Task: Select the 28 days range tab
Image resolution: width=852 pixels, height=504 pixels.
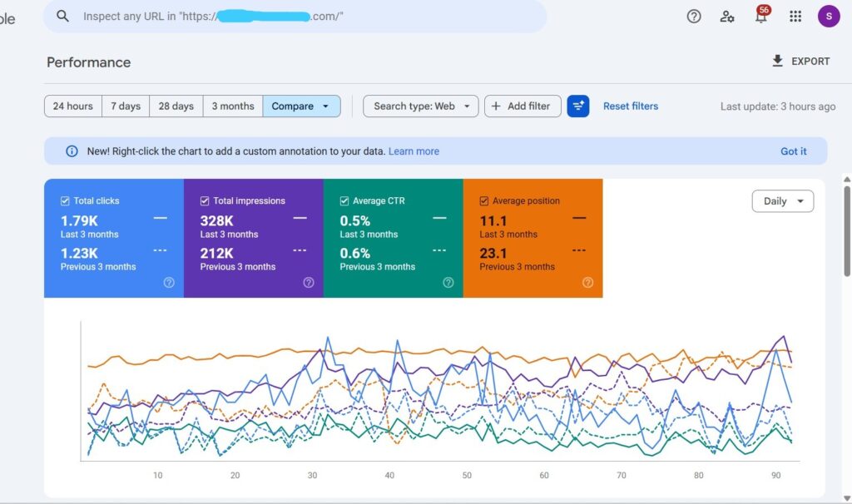Action: click(x=176, y=106)
